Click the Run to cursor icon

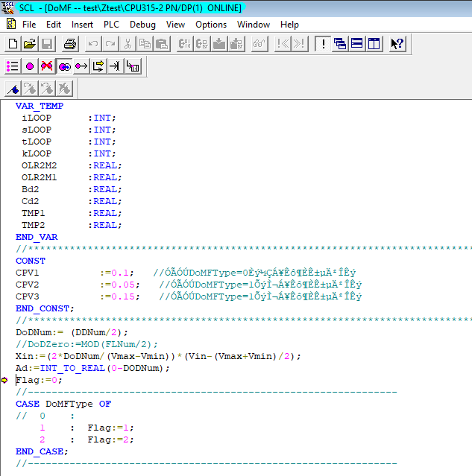pyautogui.click(x=116, y=66)
